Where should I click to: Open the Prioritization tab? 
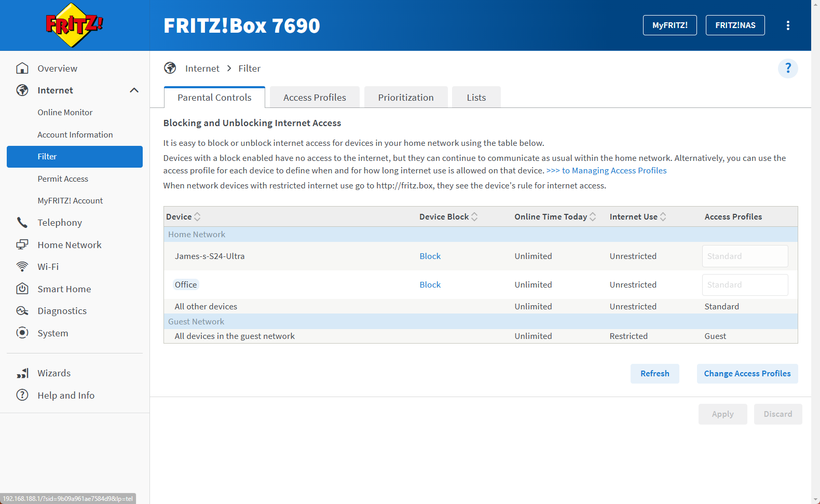pos(405,98)
